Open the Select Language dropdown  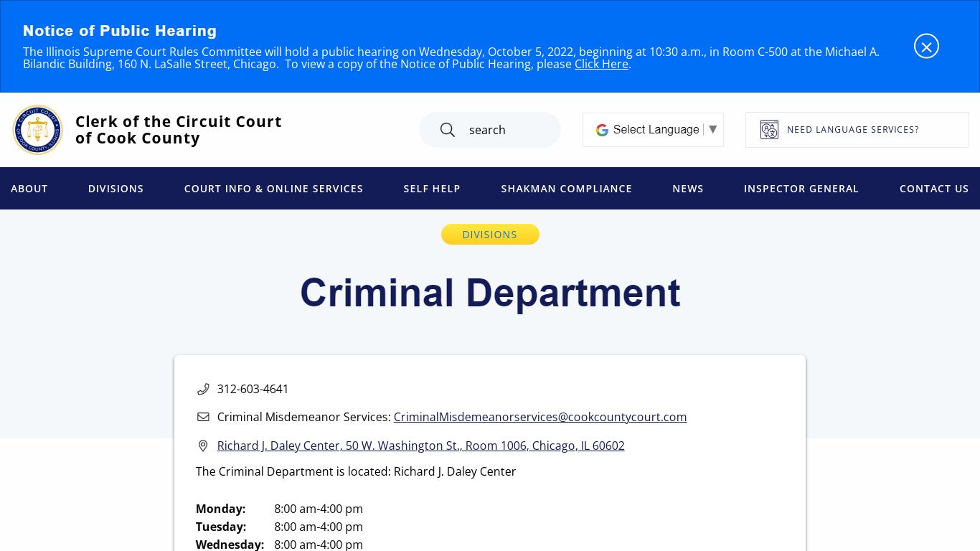coord(656,130)
